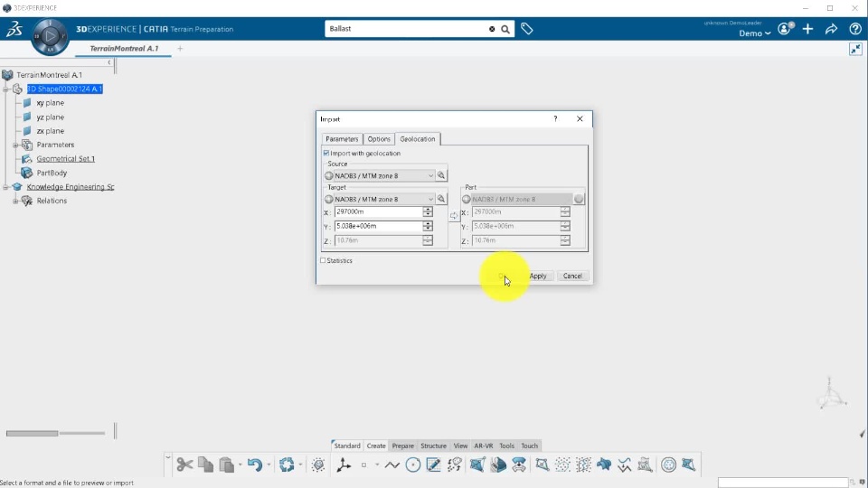Click the tag icon beside search
This screenshot has width=868, height=488.
(x=526, y=29)
